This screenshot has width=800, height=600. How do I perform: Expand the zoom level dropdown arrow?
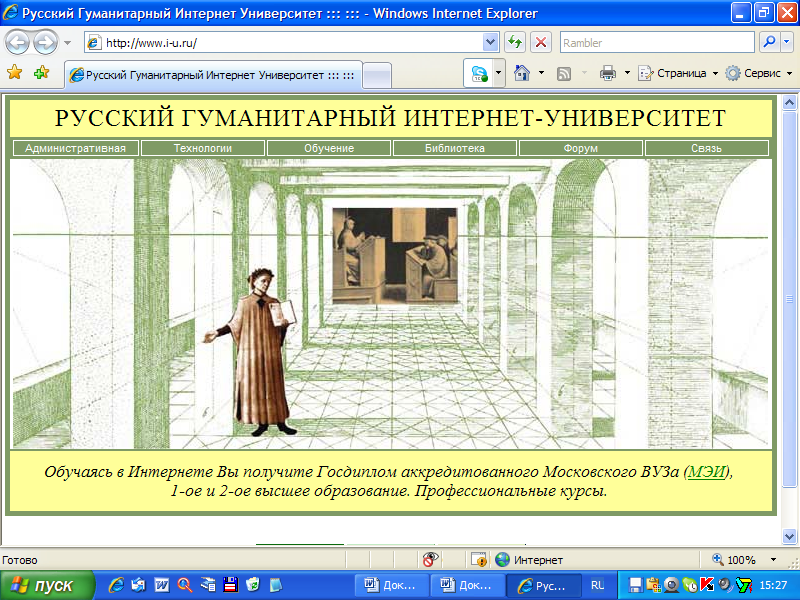pos(773,560)
